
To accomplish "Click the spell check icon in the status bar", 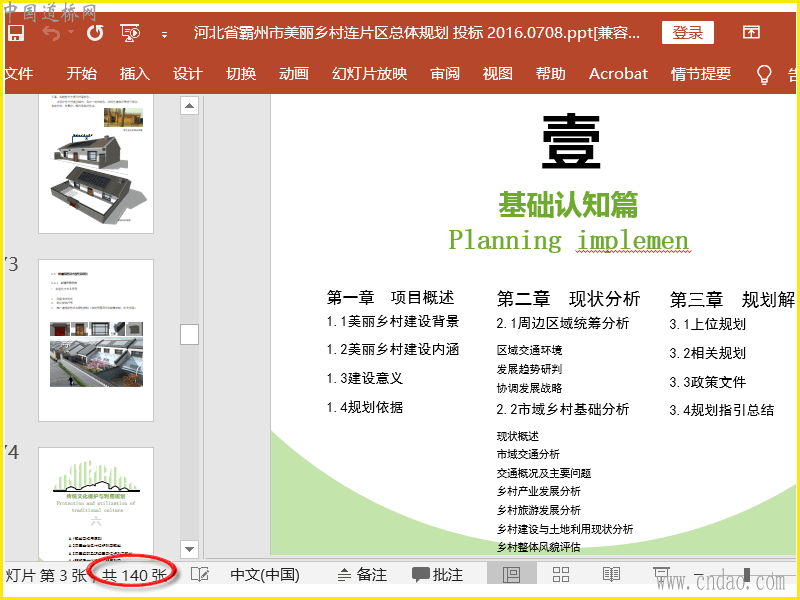I will [199, 574].
